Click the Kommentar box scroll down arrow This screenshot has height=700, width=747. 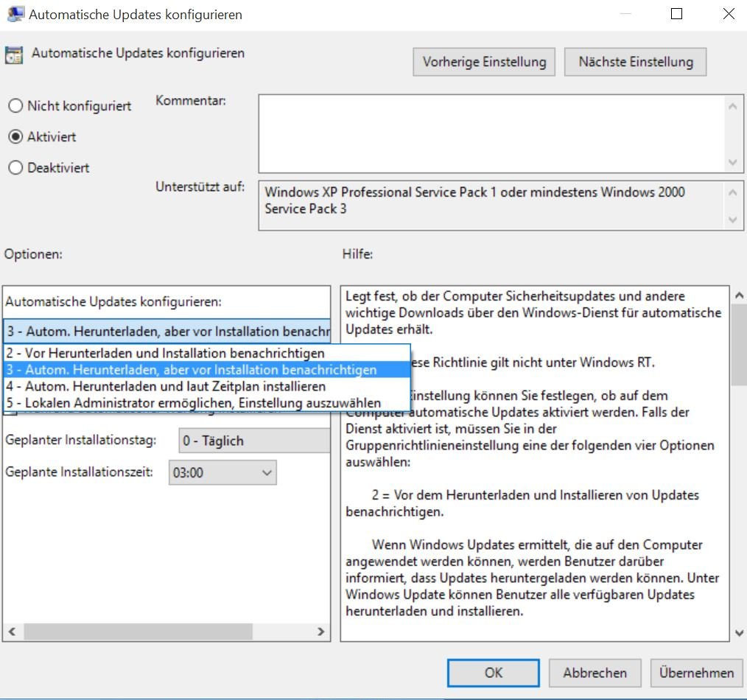(733, 162)
